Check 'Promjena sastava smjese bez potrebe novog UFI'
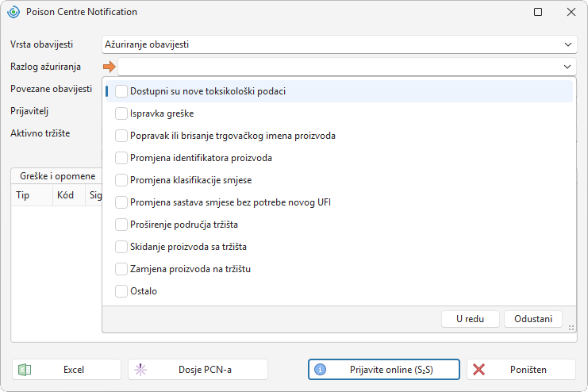This screenshot has height=392, width=588. coord(121,202)
